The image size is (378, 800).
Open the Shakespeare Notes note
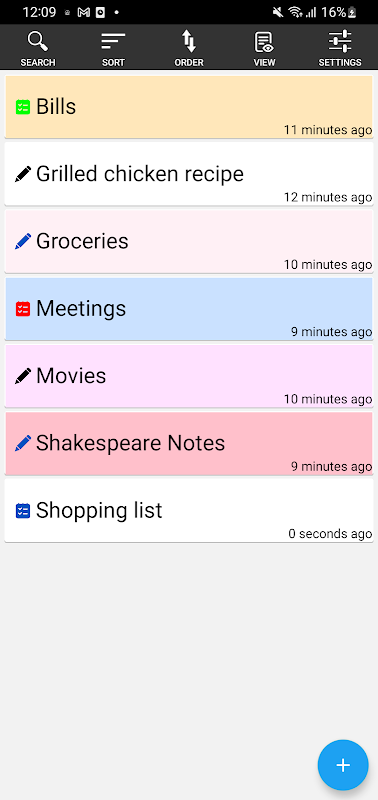point(189,443)
